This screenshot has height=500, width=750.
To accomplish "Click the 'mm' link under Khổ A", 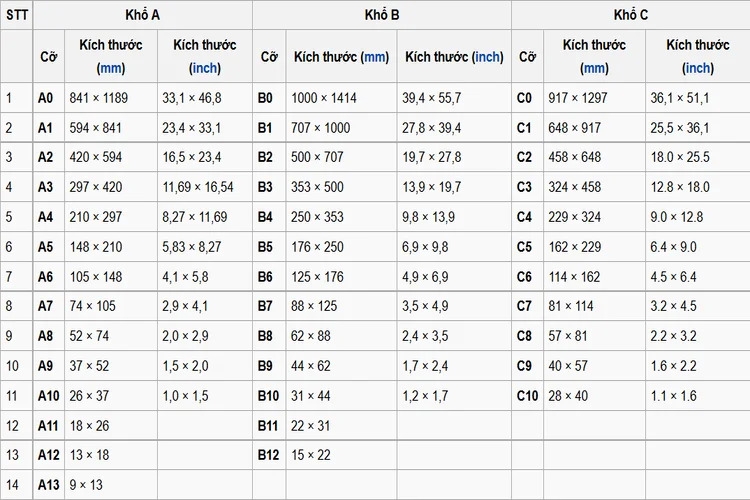I will (111, 68).
